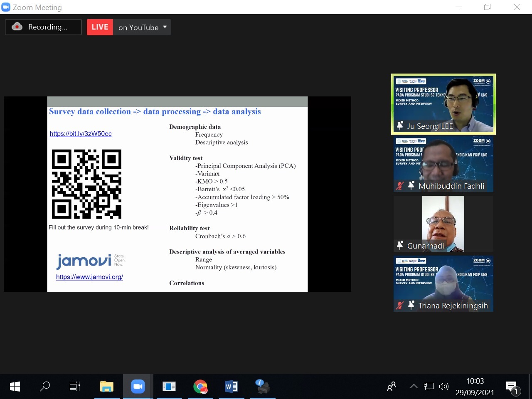Click Triana Rejekiningsih's muted microphone icon
Viewport: 532px width, 399px height.
coord(400,305)
